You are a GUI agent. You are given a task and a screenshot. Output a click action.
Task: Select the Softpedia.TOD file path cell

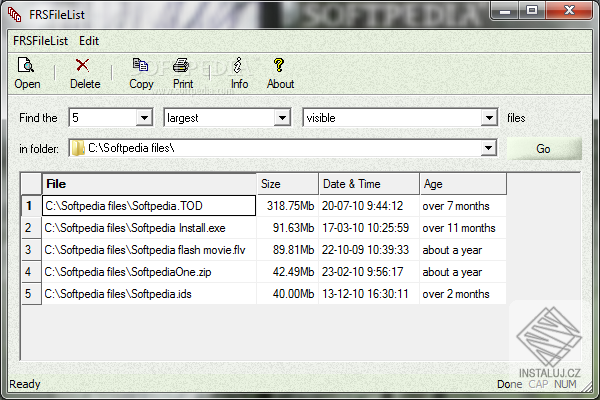tap(149, 206)
